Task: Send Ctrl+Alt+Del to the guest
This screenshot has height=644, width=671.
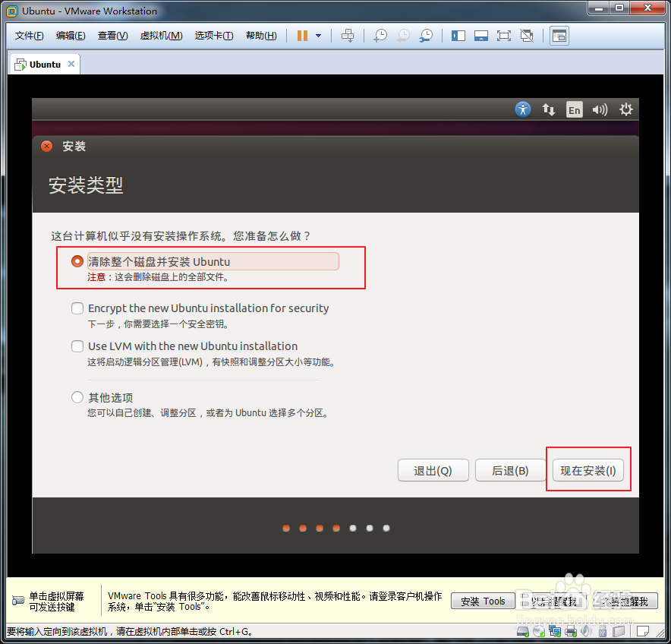Action: (x=348, y=35)
